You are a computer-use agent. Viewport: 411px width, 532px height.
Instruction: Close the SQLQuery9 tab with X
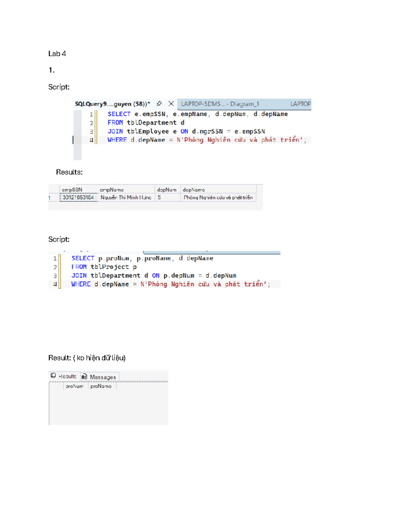coord(171,103)
